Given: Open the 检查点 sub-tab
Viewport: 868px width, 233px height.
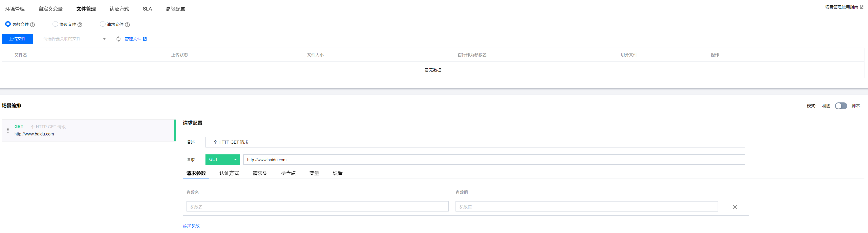Looking at the screenshot, I should [x=288, y=173].
